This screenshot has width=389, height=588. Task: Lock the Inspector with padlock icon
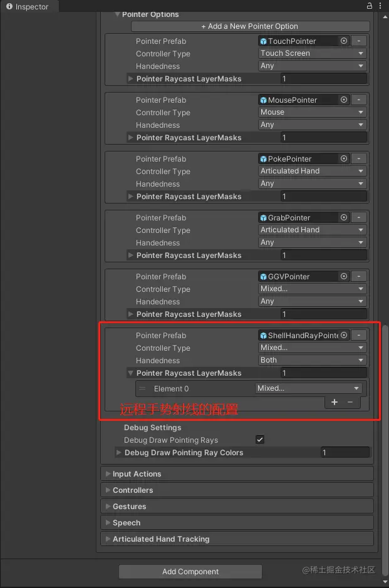tap(370, 6)
